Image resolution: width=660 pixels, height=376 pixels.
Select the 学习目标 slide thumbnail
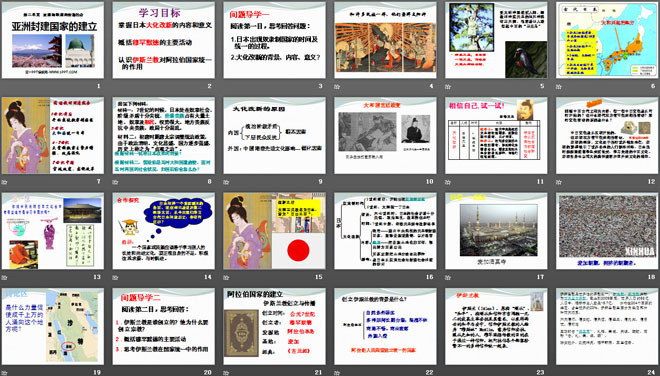pyautogui.click(x=164, y=40)
